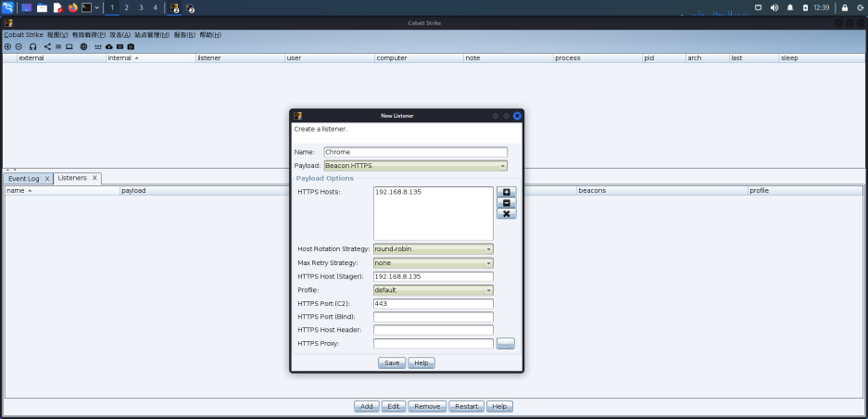Show the target table via the laptop icon
868x419 pixels.
69,47
